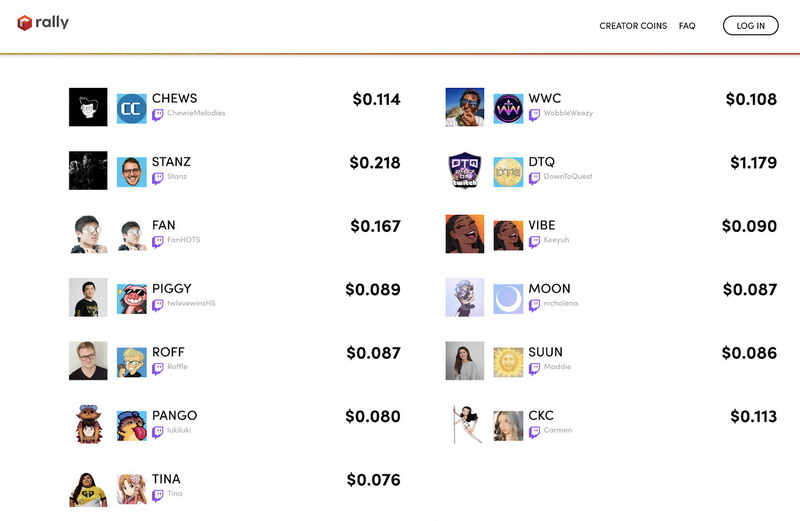Click Twitch icon beside ChewieMelodies

(158, 114)
